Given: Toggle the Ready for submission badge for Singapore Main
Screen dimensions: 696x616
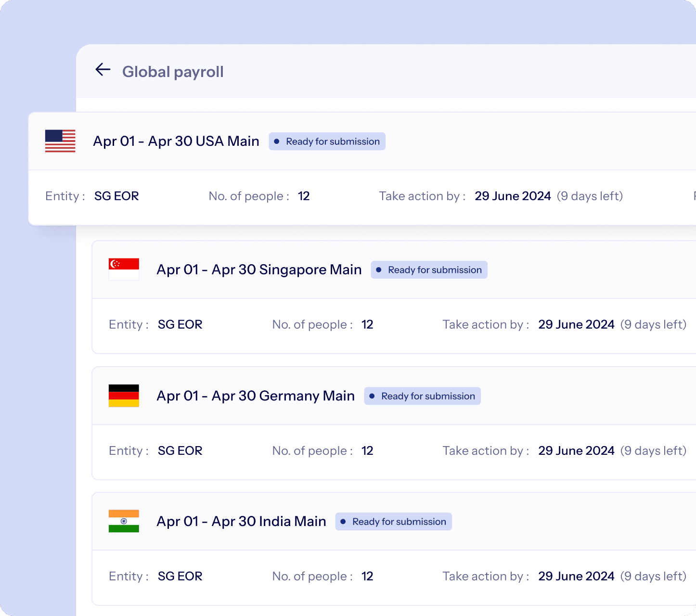Looking at the screenshot, I should point(429,269).
